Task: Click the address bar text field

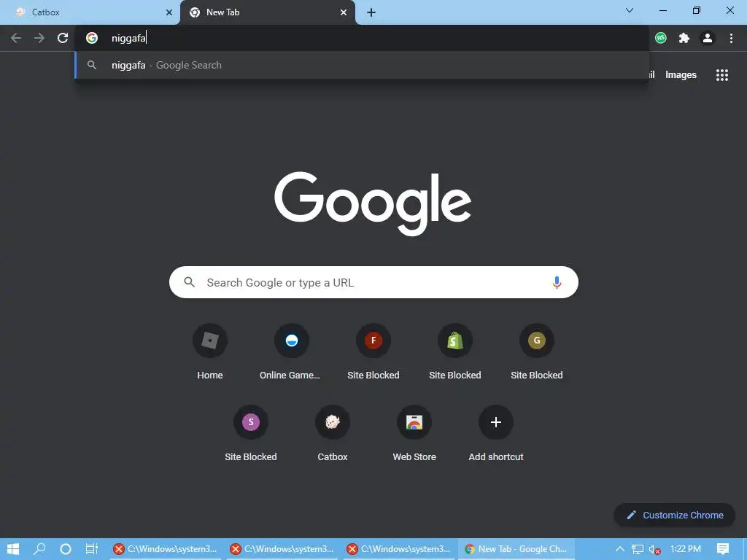Action: click(362, 38)
